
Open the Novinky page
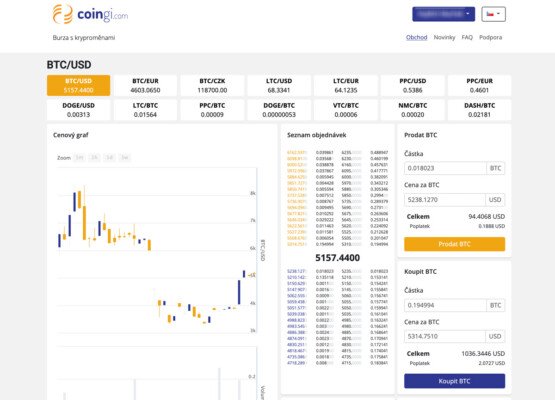[x=444, y=37]
